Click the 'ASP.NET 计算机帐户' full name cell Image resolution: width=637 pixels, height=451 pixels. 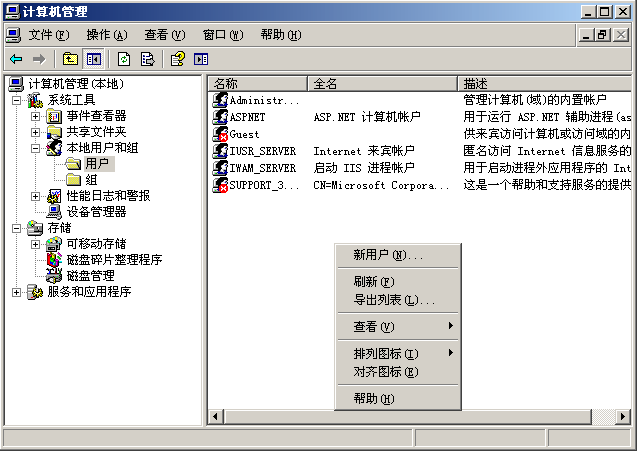pyautogui.click(x=367, y=117)
